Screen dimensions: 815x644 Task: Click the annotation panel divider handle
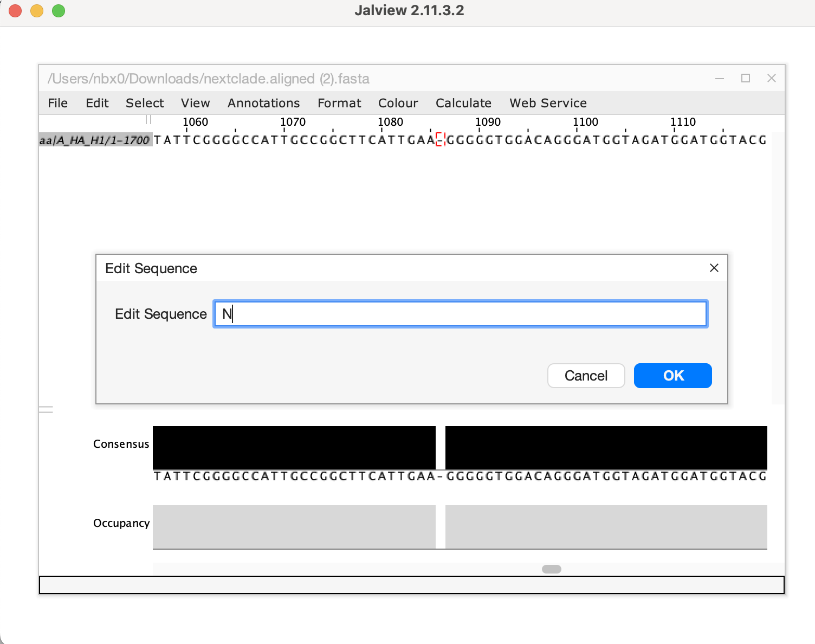point(46,410)
